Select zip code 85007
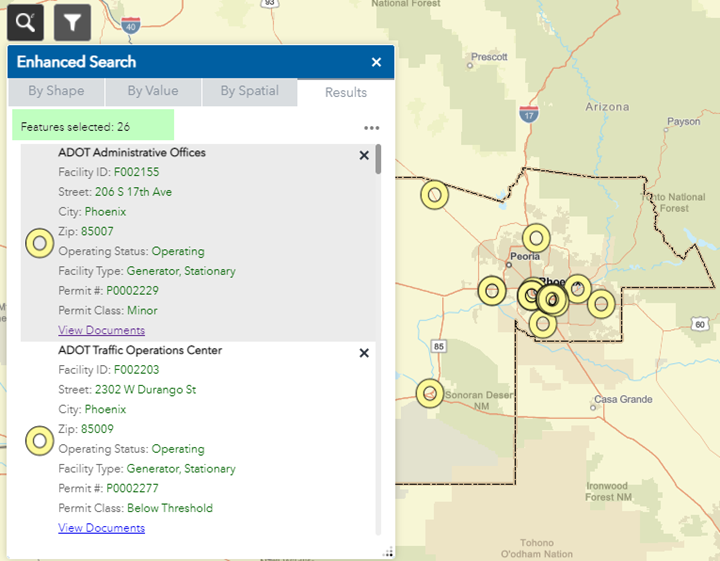This screenshot has width=720, height=561. (x=97, y=231)
